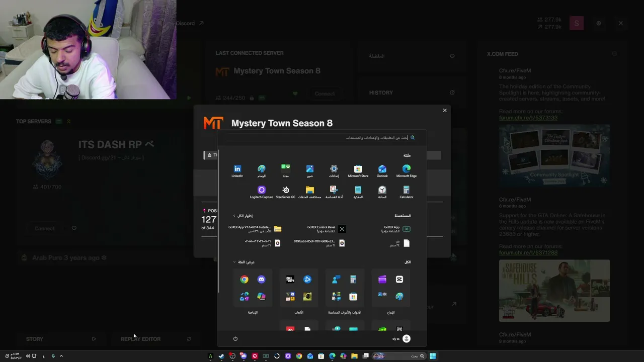Launch Microsoft Store from pinned apps
This screenshot has width=644, height=362.
tap(358, 171)
